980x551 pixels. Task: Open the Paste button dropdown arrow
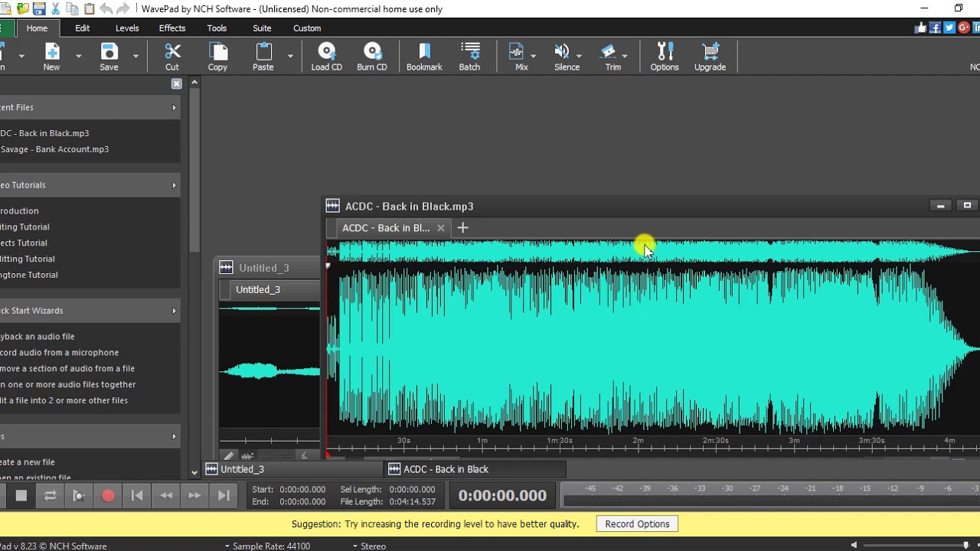point(290,56)
